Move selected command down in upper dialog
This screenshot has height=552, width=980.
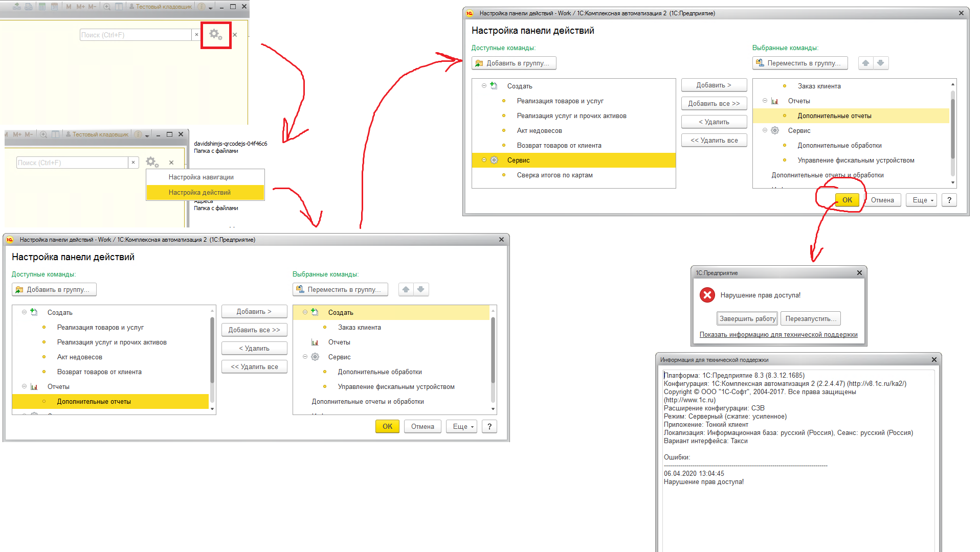tap(880, 63)
